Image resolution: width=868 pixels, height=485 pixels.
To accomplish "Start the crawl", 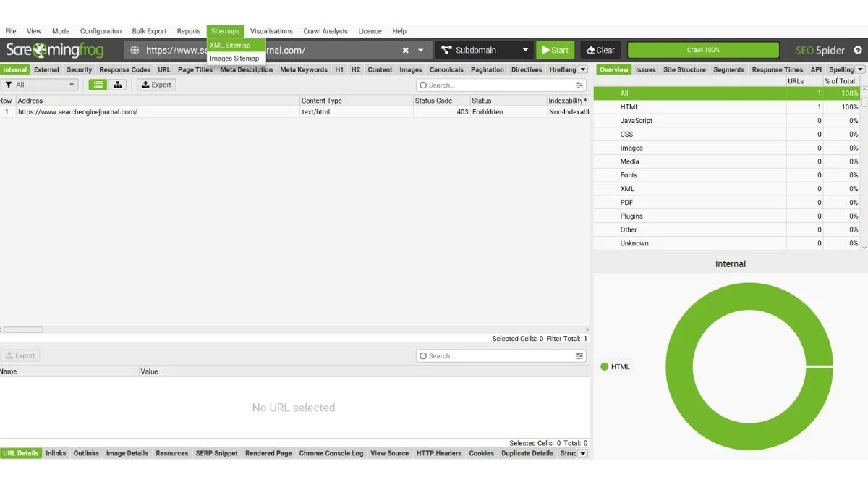I will (x=555, y=51).
